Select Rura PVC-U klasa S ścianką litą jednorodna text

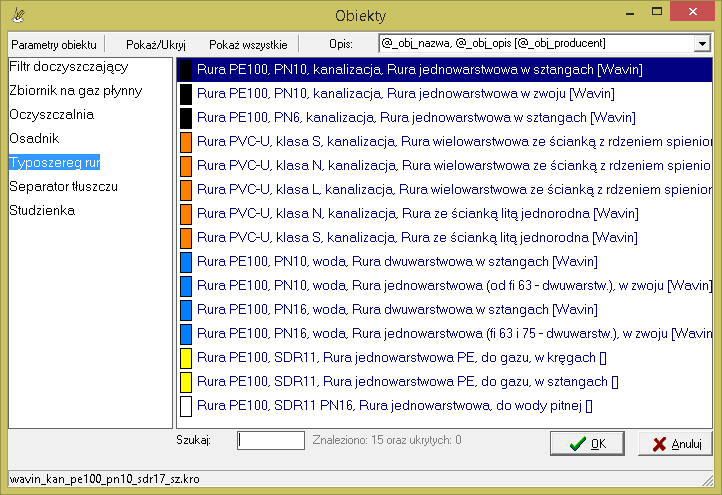[417, 237]
